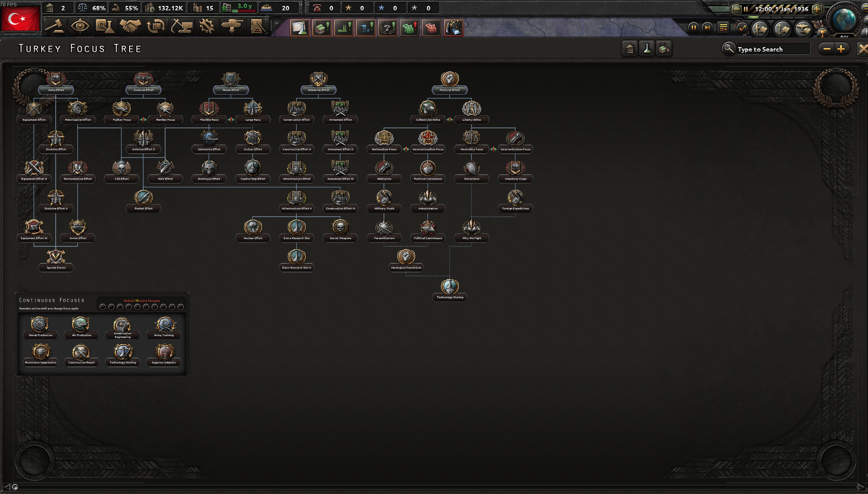Open the army ledger soldier icon
Screen dimensions: 868x494
[760, 28]
